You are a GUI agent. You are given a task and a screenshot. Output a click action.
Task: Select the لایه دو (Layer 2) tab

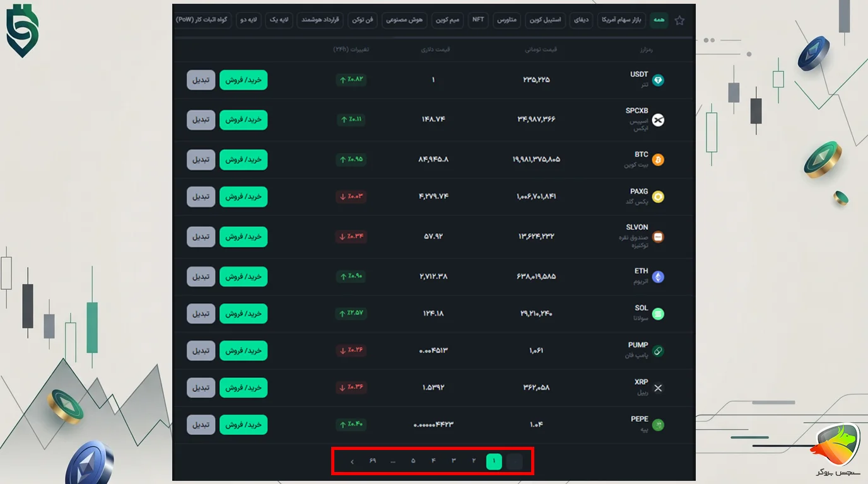(249, 20)
